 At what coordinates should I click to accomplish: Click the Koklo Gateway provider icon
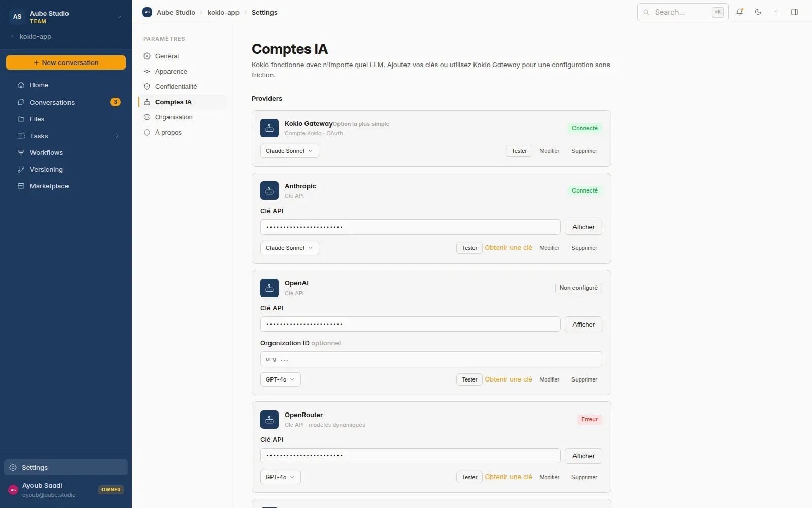pos(269,128)
